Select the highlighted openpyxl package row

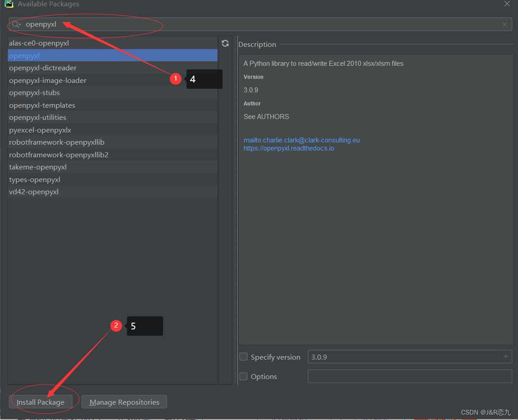[x=113, y=55]
